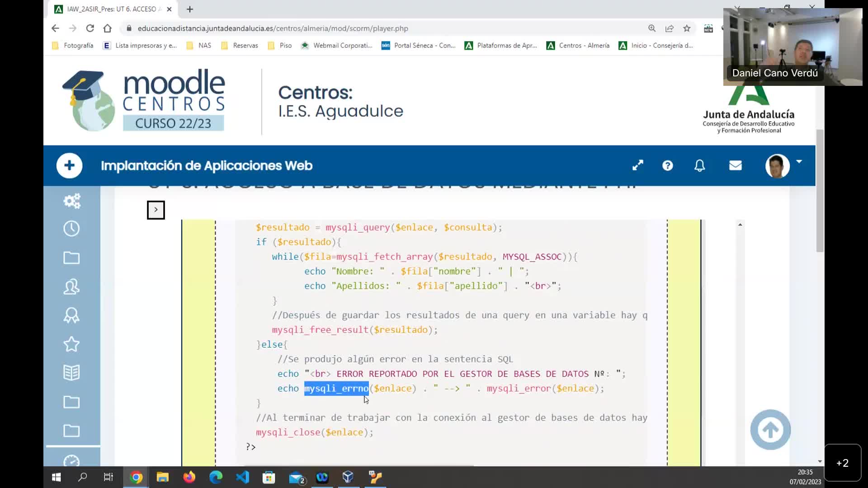Open the clock icon in the sidebar
The image size is (868, 488).
tap(71, 229)
